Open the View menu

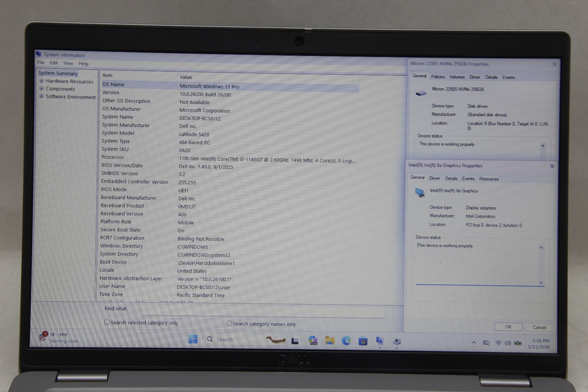(68, 63)
